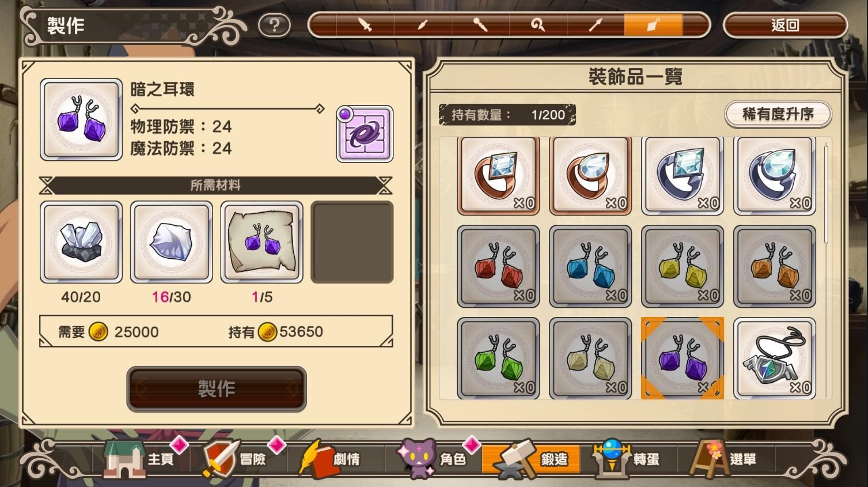The width and height of the screenshot is (868, 487).
Task: Open 角色 character menu with cat icon
Action: [432, 459]
